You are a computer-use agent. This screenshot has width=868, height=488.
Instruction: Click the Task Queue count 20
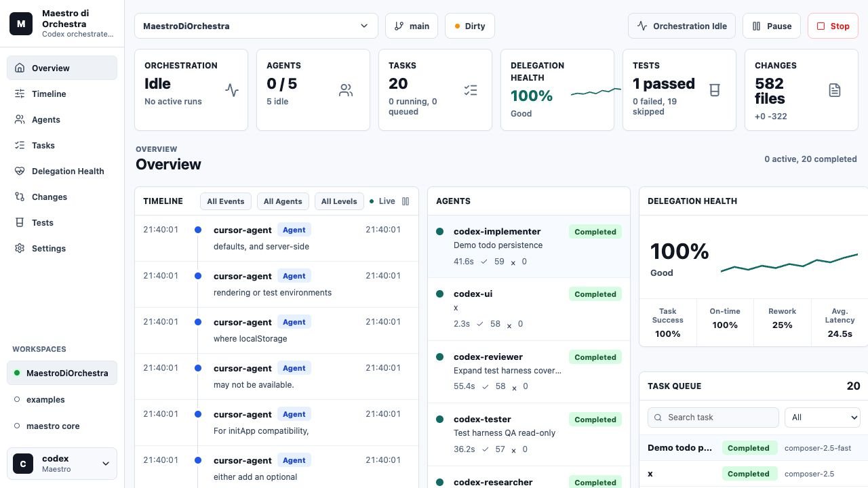click(x=853, y=386)
